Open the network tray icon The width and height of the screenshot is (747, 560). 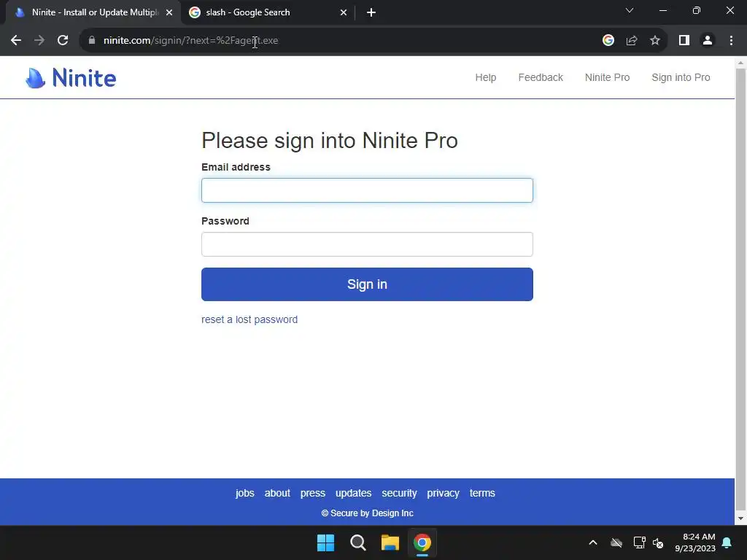pyautogui.click(x=639, y=542)
